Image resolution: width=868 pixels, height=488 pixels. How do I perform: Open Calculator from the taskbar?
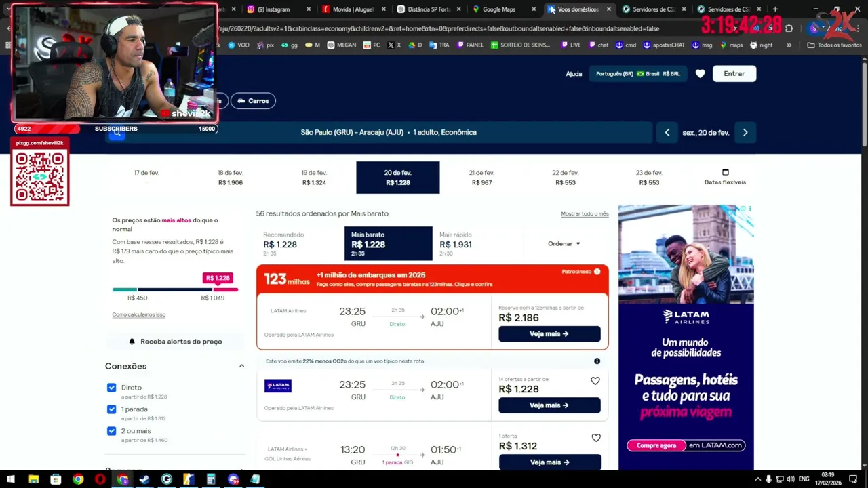click(x=211, y=479)
